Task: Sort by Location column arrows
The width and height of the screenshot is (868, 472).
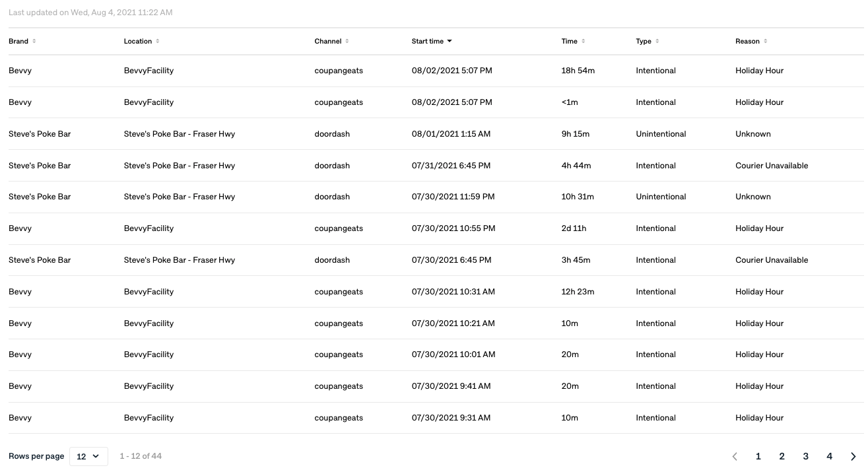Action: pos(158,41)
